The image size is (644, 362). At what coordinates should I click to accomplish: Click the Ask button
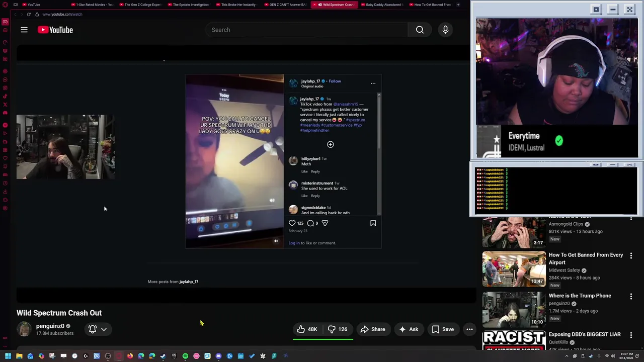tap(409, 329)
